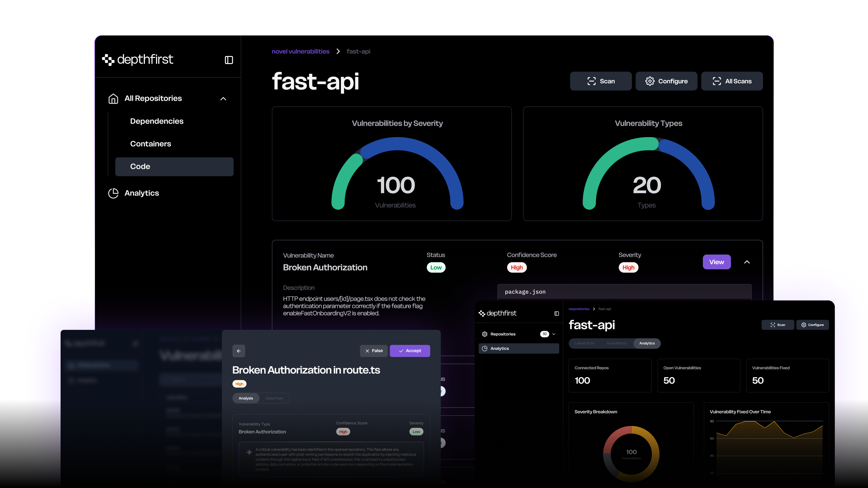Open Analytics in the main sidebar
Viewport: 868px width, 488px height.
[142, 193]
